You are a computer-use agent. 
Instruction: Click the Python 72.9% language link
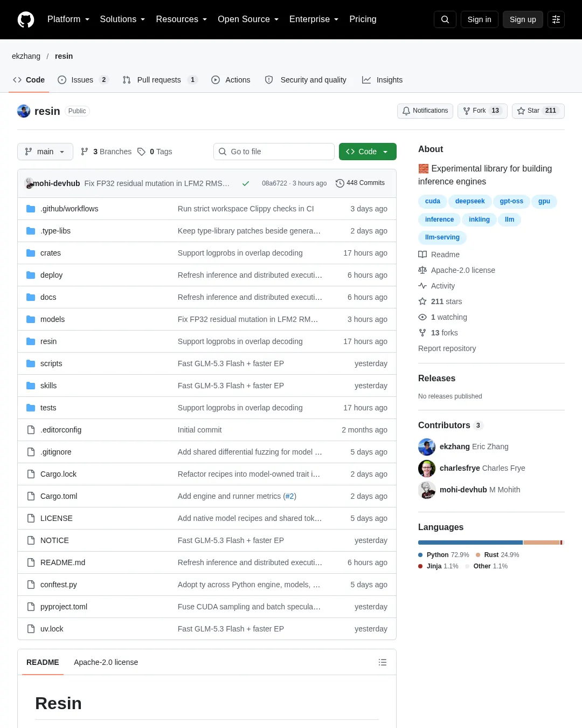pyautogui.click(x=444, y=555)
